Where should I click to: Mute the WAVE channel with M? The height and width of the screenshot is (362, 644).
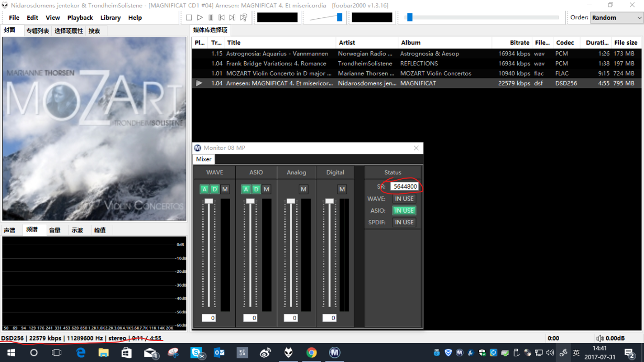225,189
